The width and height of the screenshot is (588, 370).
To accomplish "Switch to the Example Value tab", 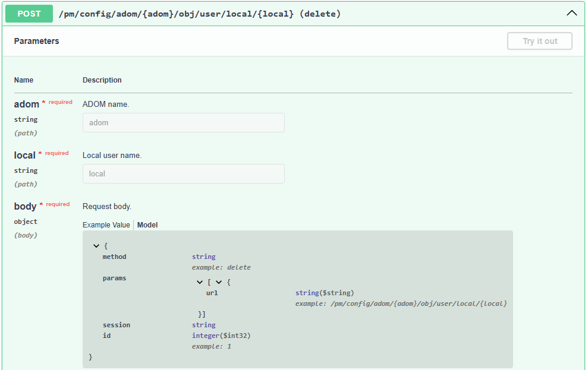I will coord(106,225).
